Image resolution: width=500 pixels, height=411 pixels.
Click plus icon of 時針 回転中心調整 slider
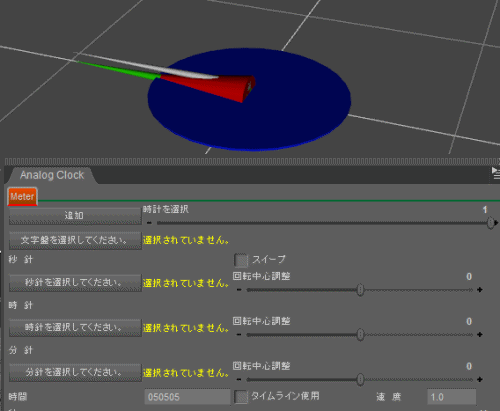point(480,334)
